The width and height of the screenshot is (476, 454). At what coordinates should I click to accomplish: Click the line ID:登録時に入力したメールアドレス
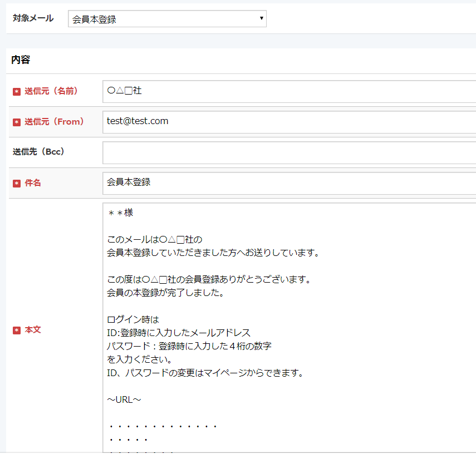click(x=179, y=333)
